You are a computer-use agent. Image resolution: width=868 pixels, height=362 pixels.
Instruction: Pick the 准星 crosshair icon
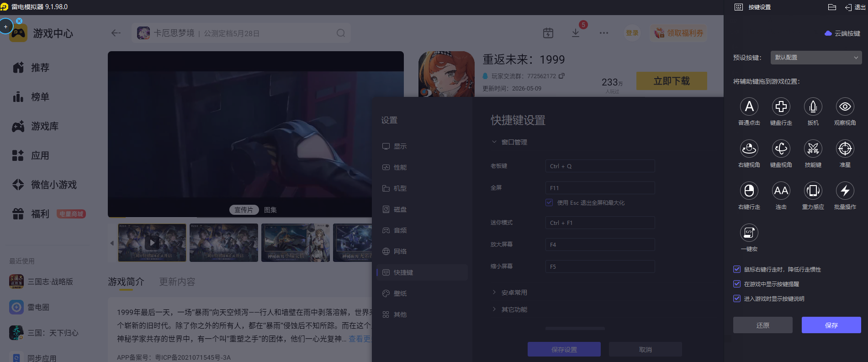845,149
